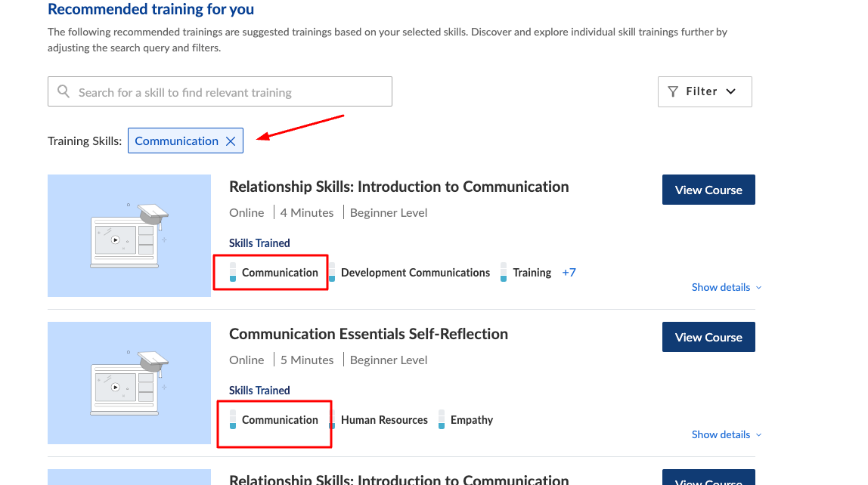This screenshot has width=868, height=485.
Task: Click Communication Essentials Self-Reflection title
Action: point(368,335)
